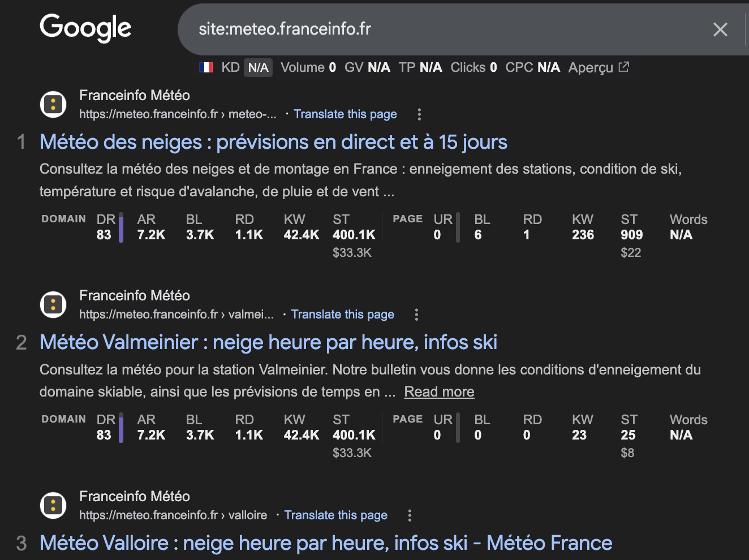749x560 pixels.
Task: Clear the search query with the X button
Action: tap(720, 29)
